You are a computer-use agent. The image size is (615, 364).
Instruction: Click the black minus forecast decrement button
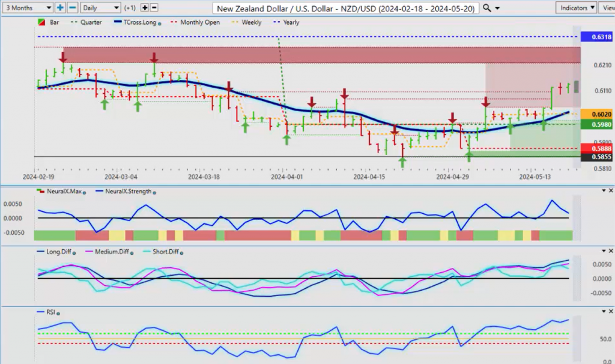pyautogui.click(x=154, y=8)
